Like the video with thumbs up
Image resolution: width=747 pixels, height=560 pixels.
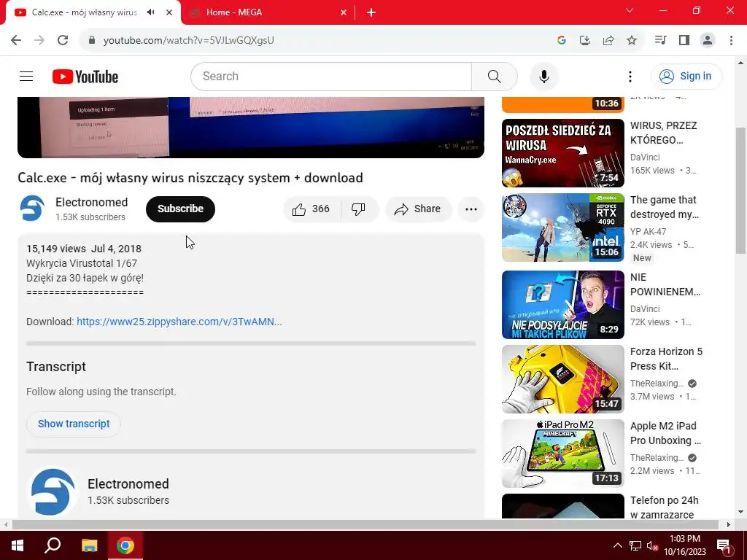[x=311, y=209]
